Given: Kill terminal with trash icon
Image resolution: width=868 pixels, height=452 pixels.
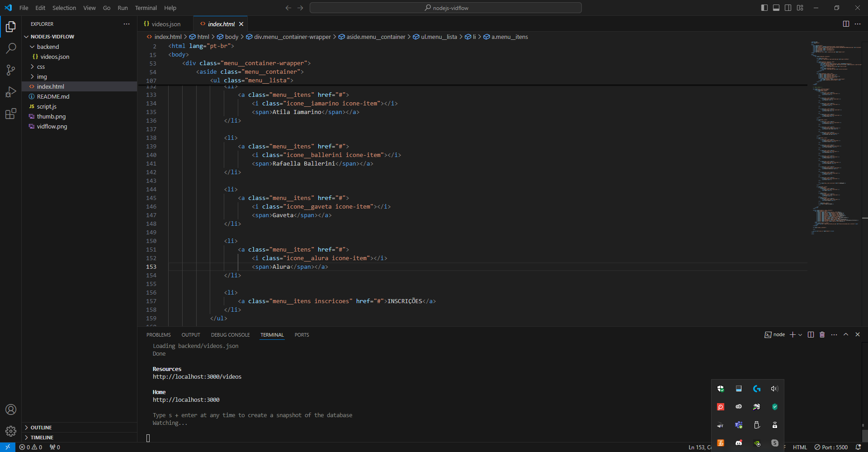Looking at the screenshot, I should coord(822,335).
